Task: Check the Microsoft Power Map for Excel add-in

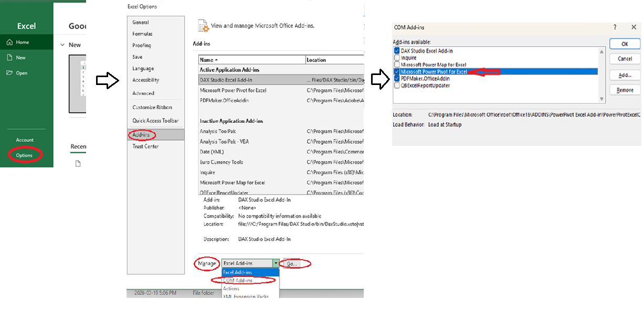Action: [396, 65]
